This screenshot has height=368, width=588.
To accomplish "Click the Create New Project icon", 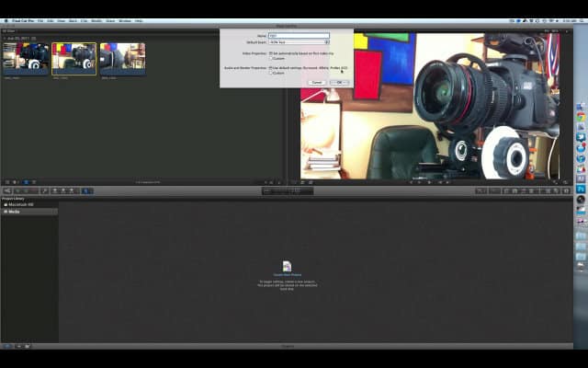I will click(x=287, y=266).
